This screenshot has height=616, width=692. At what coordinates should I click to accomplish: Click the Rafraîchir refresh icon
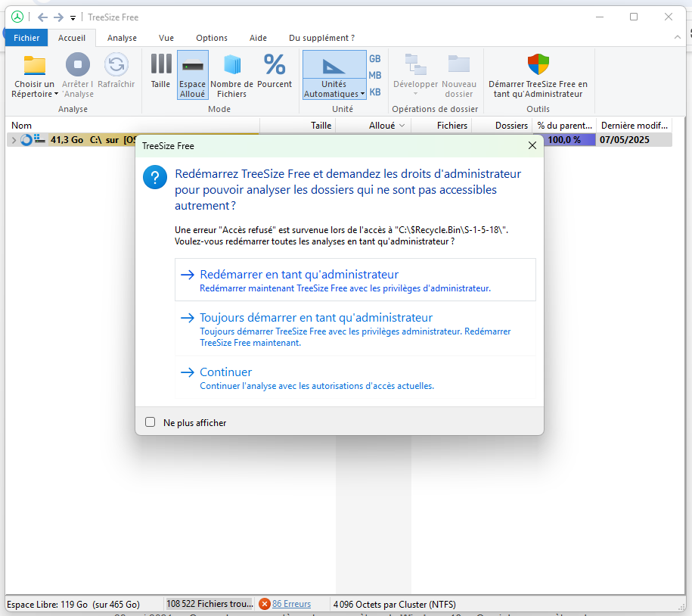point(116,64)
